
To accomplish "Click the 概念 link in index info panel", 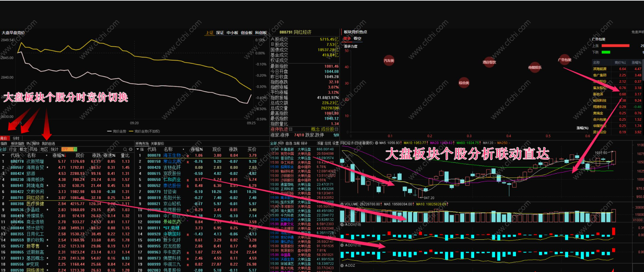I will [316, 129].
